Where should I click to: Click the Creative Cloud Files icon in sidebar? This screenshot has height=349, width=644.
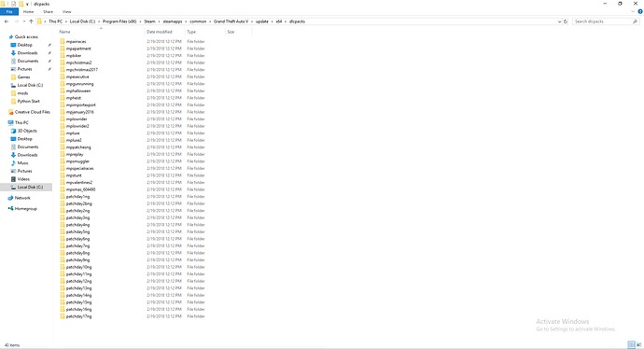pos(10,112)
